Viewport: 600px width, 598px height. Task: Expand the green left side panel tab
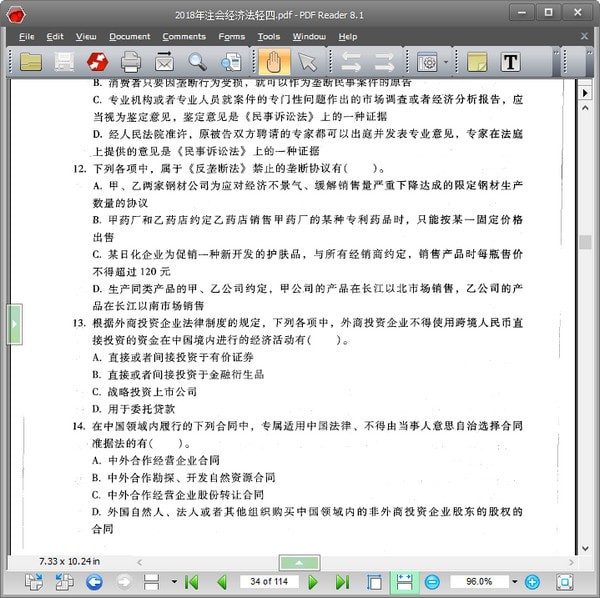coord(15,324)
